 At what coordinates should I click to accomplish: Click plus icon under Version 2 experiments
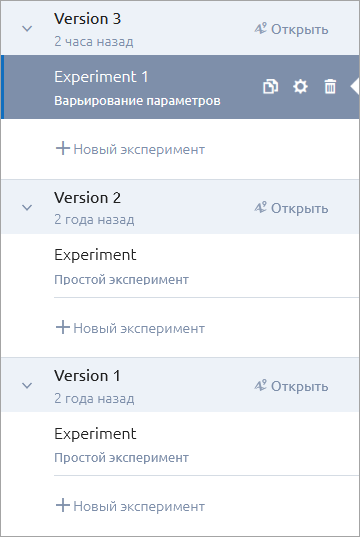[x=63, y=327]
